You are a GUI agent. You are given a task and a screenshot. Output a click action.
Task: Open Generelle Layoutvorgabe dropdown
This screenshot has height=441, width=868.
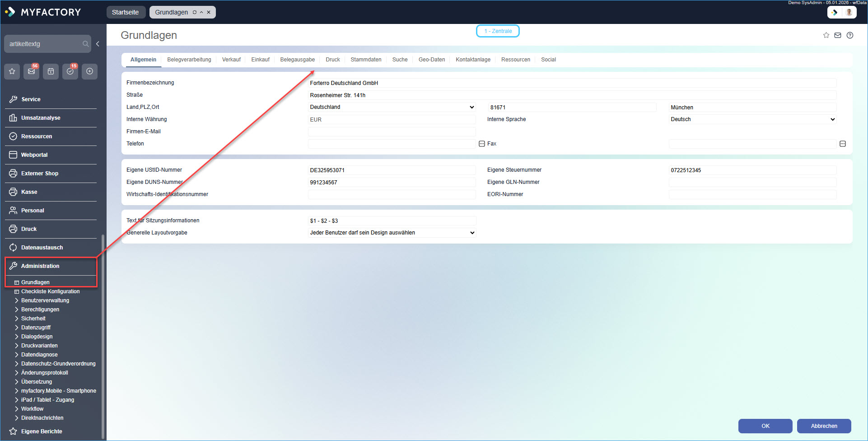pyautogui.click(x=392, y=233)
